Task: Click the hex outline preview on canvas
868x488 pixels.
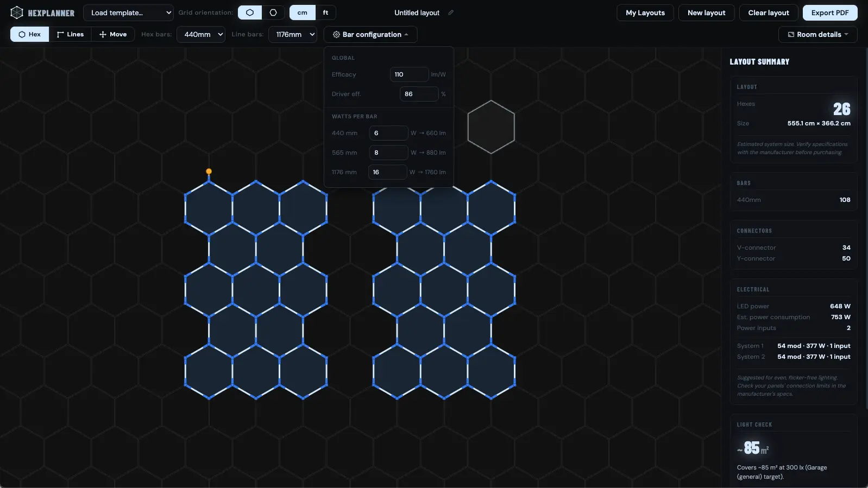Action: [491, 127]
